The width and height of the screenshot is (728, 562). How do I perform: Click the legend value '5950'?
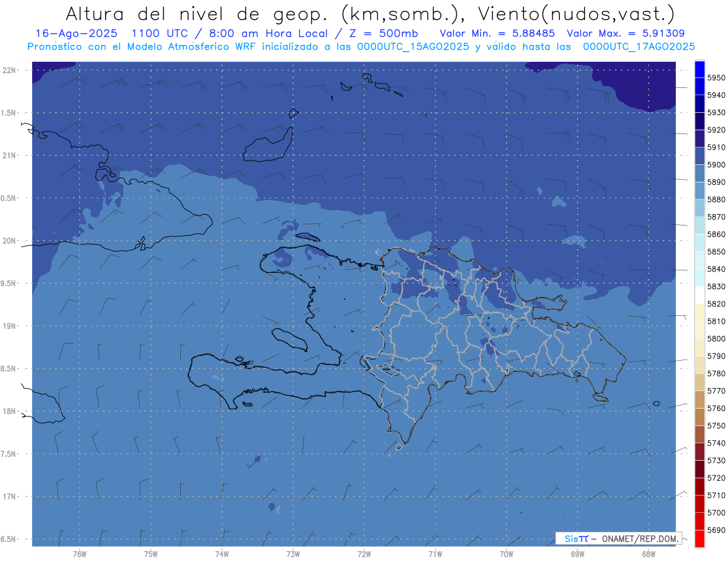pos(716,78)
